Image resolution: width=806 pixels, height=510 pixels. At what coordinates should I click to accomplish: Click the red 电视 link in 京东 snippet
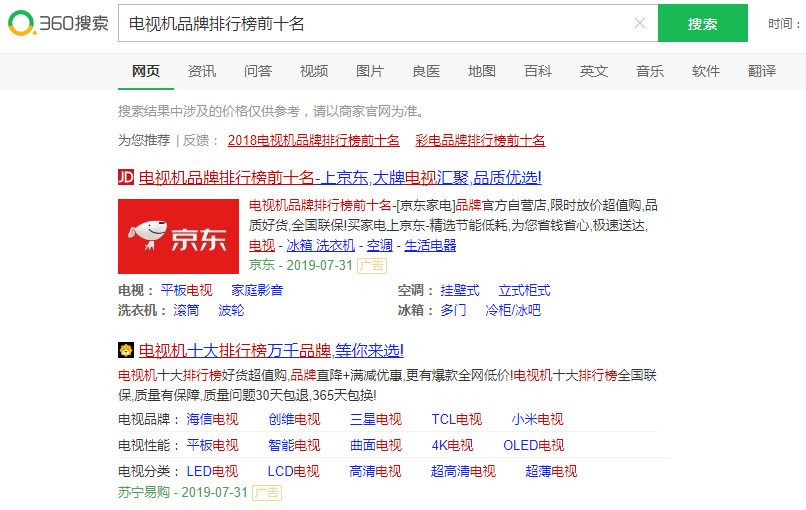(262, 246)
